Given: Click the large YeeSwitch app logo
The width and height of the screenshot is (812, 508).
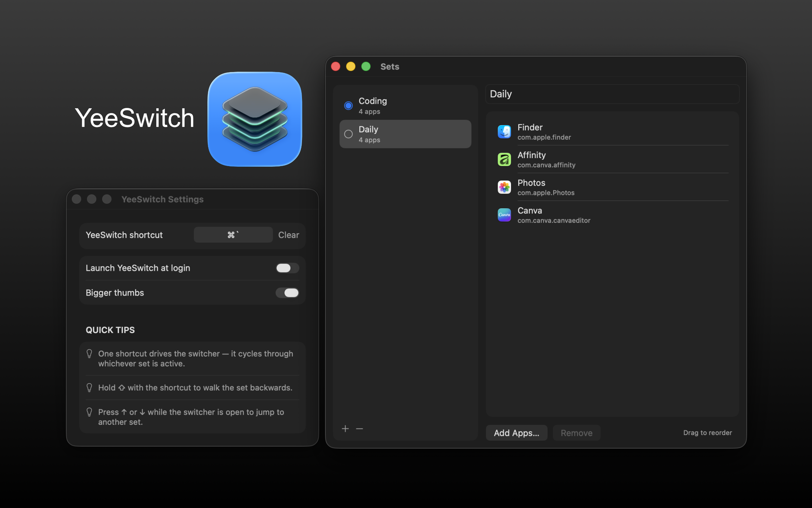Looking at the screenshot, I should [255, 119].
